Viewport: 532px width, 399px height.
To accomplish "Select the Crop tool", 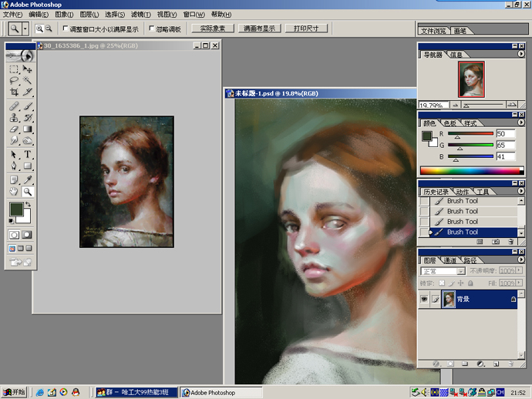I will click(x=14, y=92).
